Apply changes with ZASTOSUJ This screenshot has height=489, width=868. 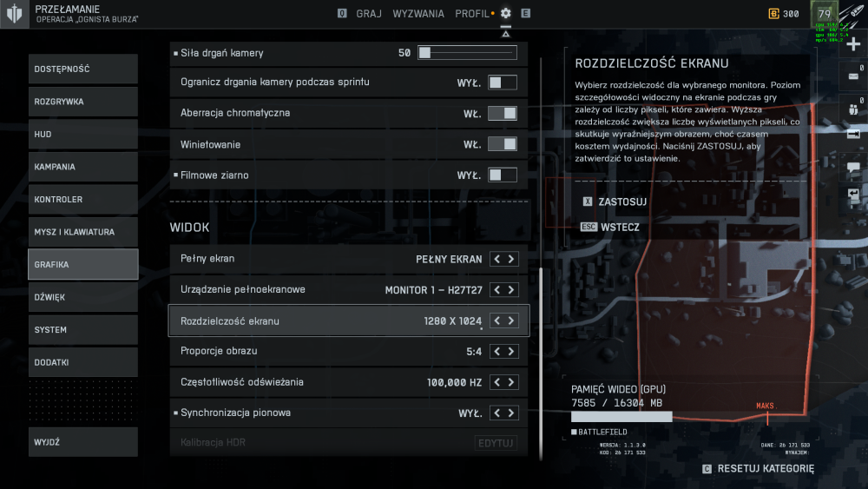[622, 202]
